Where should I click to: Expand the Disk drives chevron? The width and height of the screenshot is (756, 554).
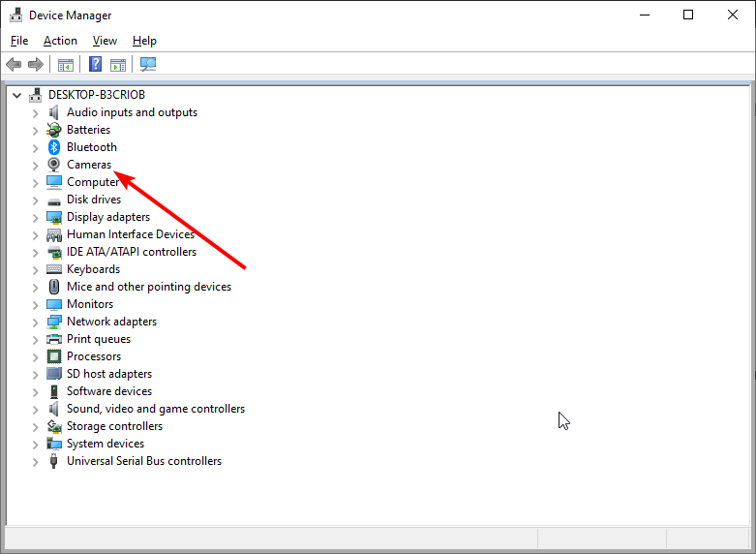[x=35, y=200]
